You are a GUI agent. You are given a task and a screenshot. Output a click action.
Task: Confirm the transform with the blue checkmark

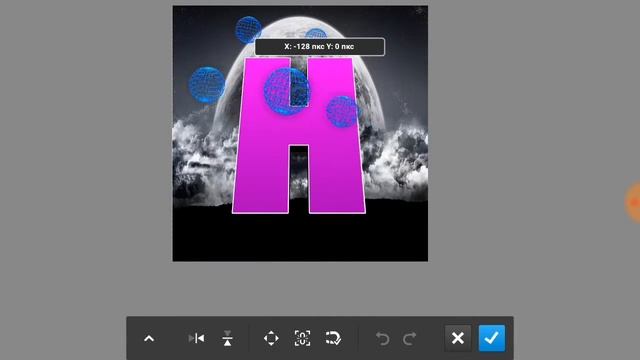[491, 338]
